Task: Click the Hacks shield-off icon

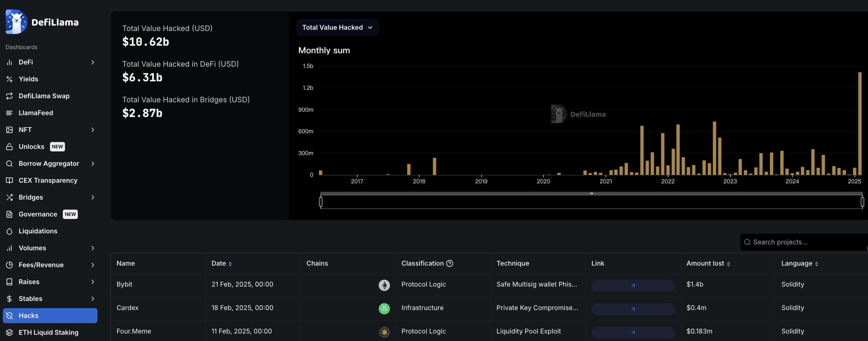Action: coord(9,315)
